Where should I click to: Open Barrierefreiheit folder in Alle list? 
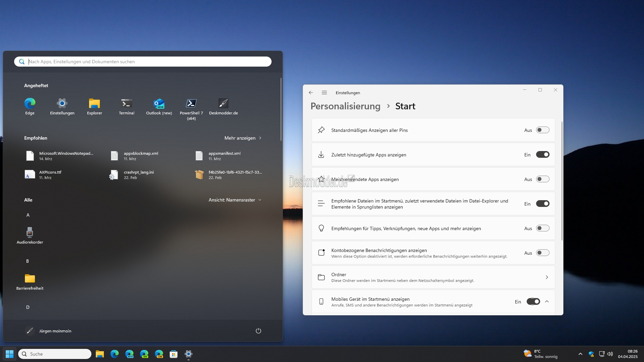[30, 282]
